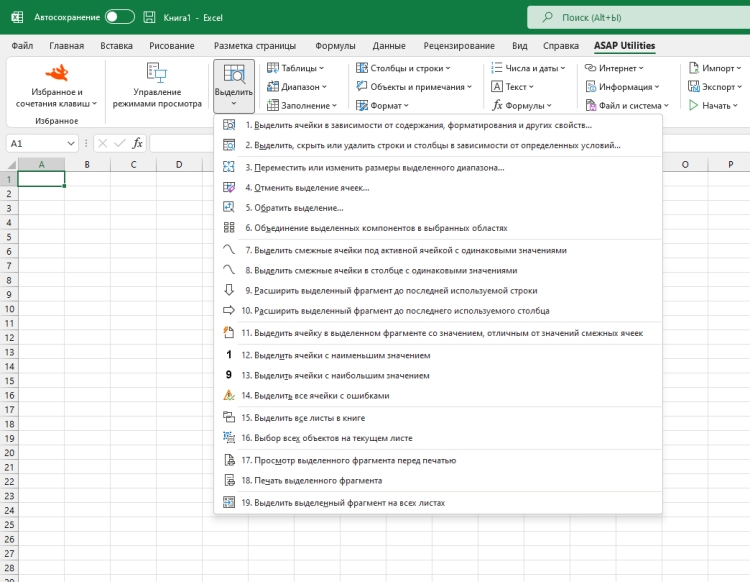The width and height of the screenshot is (750, 582).
Task: Click the vision control monitor icon
Action: click(156, 73)
